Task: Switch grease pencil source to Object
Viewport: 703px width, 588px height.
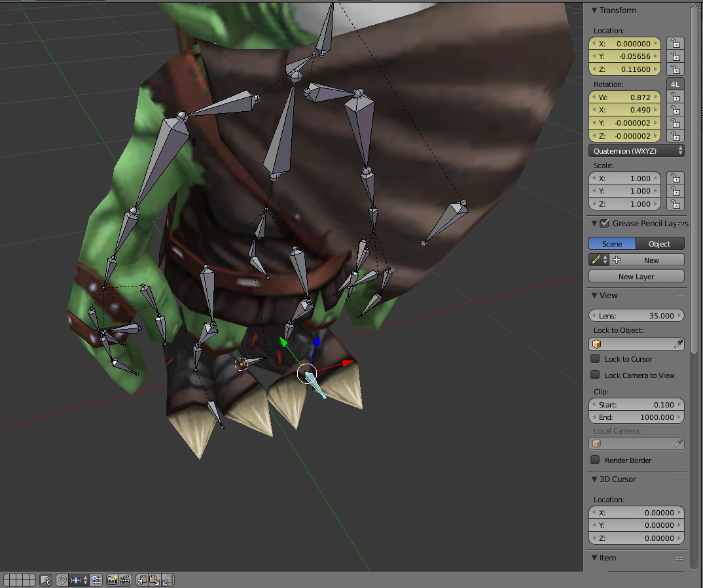Action: click(660, 243)
